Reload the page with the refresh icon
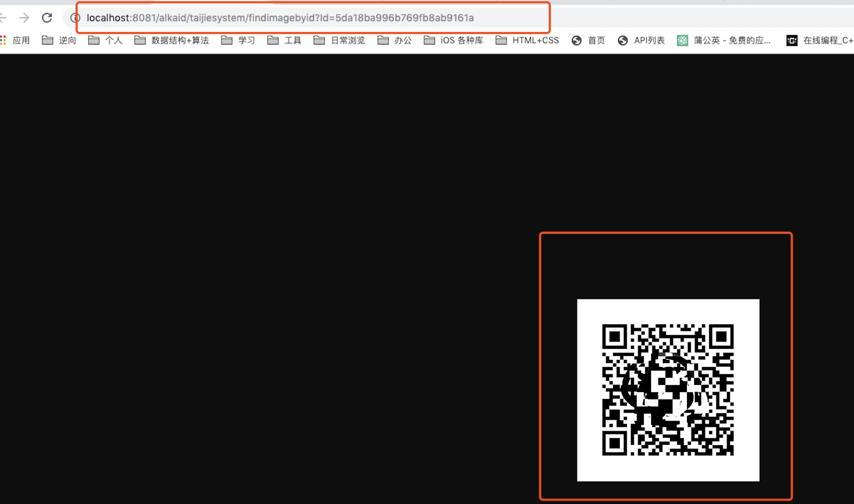The height and width of the screenshot is (504, 854). coord(47,18)
